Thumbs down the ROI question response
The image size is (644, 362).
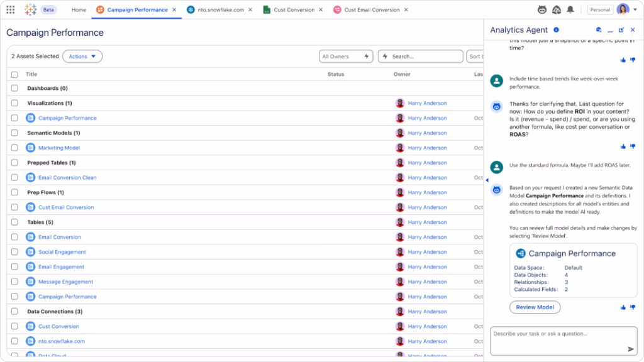(632, 146)
